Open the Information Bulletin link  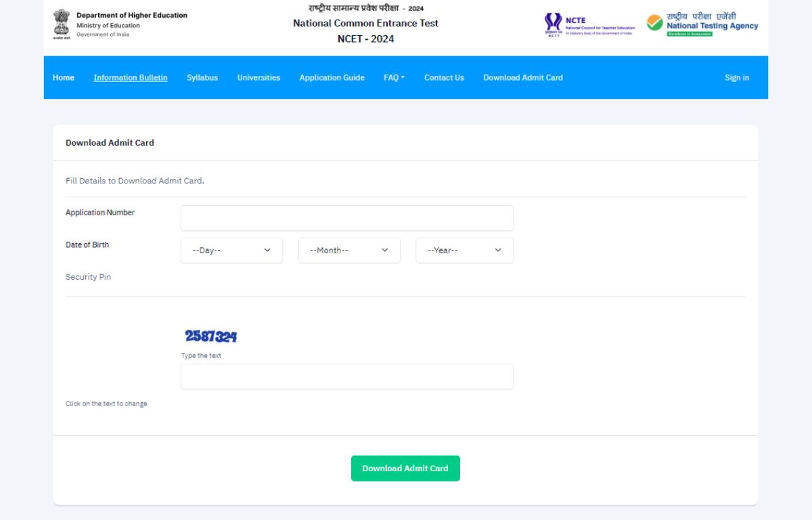131,78
